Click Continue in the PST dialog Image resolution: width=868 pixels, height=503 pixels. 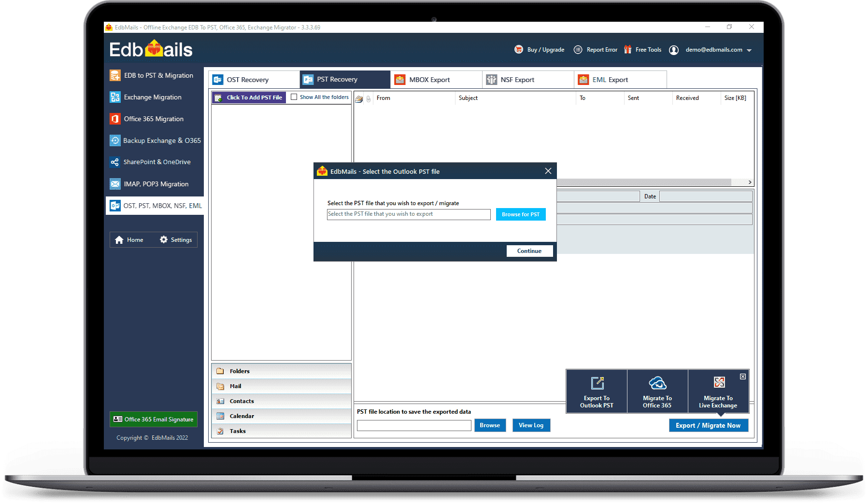tap(529, 251)
